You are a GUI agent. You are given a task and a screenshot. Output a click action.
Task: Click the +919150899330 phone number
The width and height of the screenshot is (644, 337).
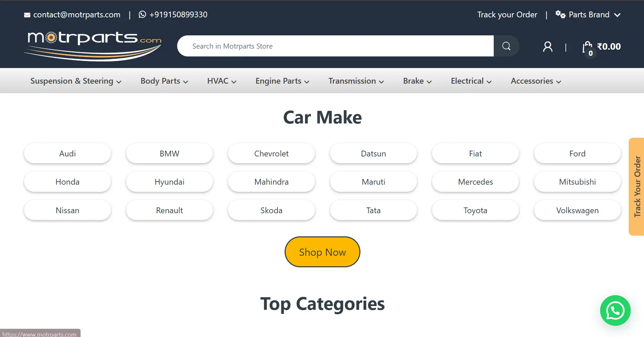click(x=179, y=15)
